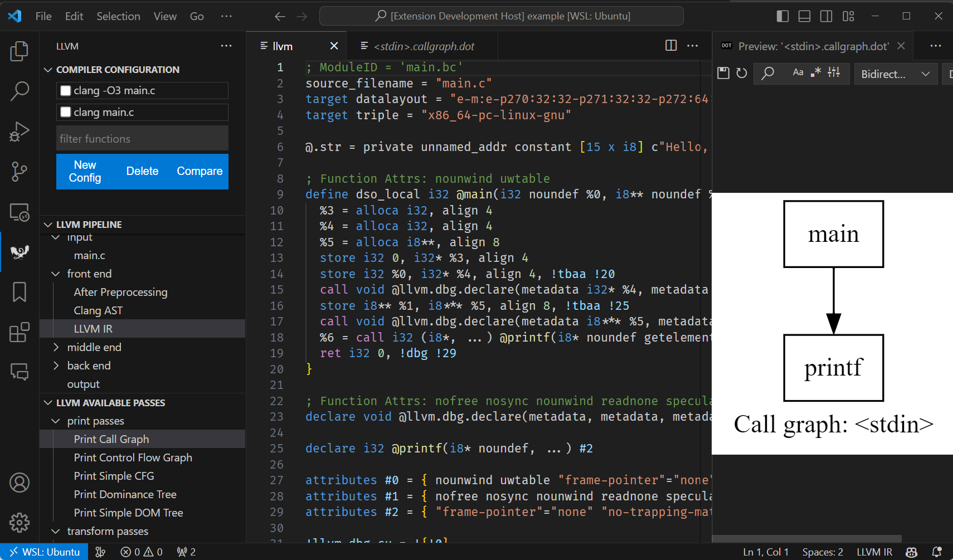The image size is (953, 560).
Task: Go back in navigation history
Action: point(280,16)
